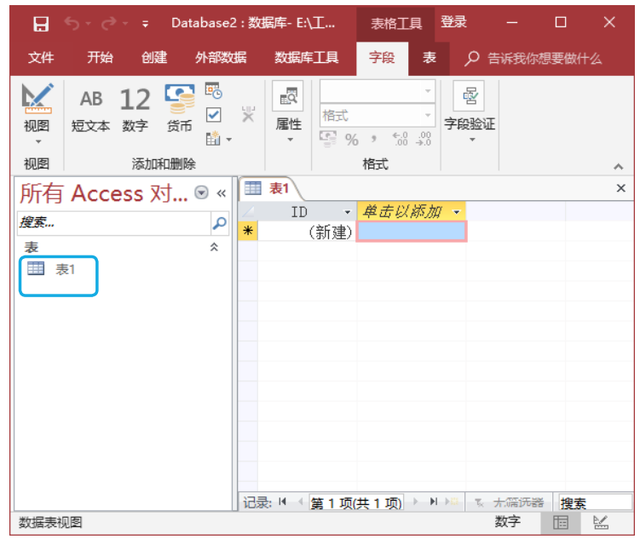Switch to Design view icon in status bar
This screenshot has height=539, width=640.
point(601,523)
